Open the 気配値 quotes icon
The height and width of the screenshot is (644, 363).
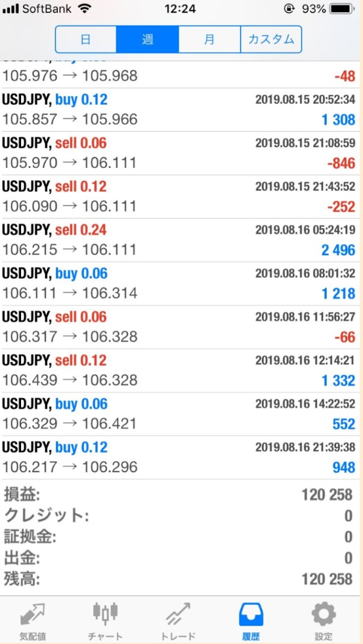click(x=32, y=615)
